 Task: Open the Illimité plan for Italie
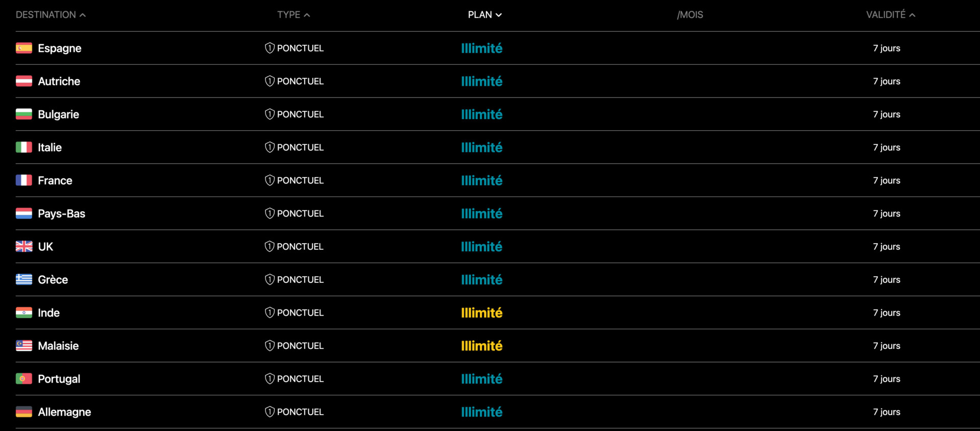[x=481, y=148]
